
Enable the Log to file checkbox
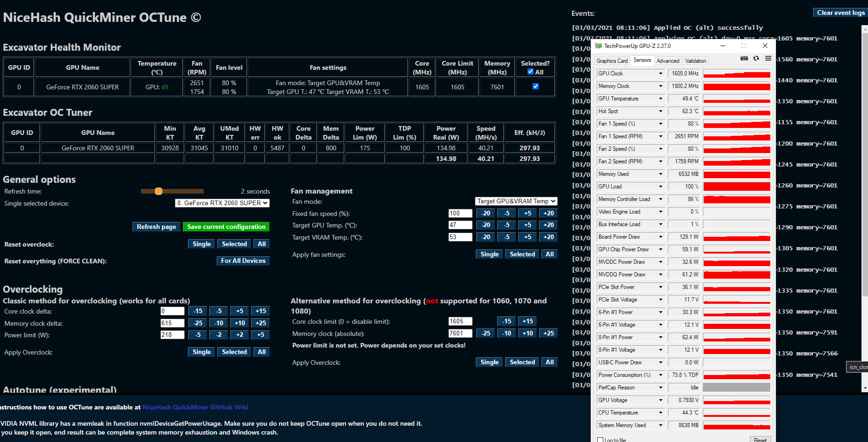(599, 439)
